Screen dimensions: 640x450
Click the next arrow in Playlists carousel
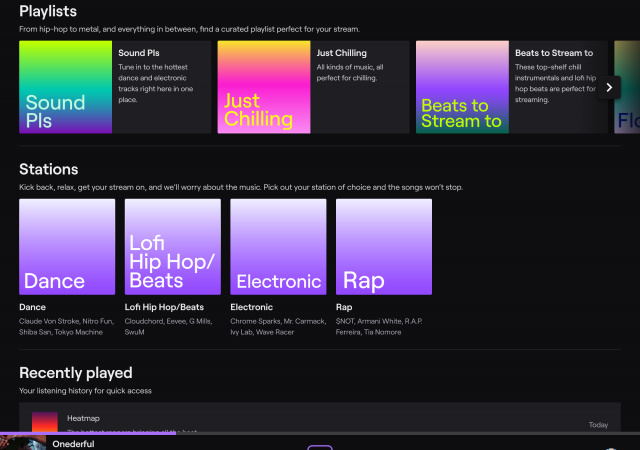[609, 87]
